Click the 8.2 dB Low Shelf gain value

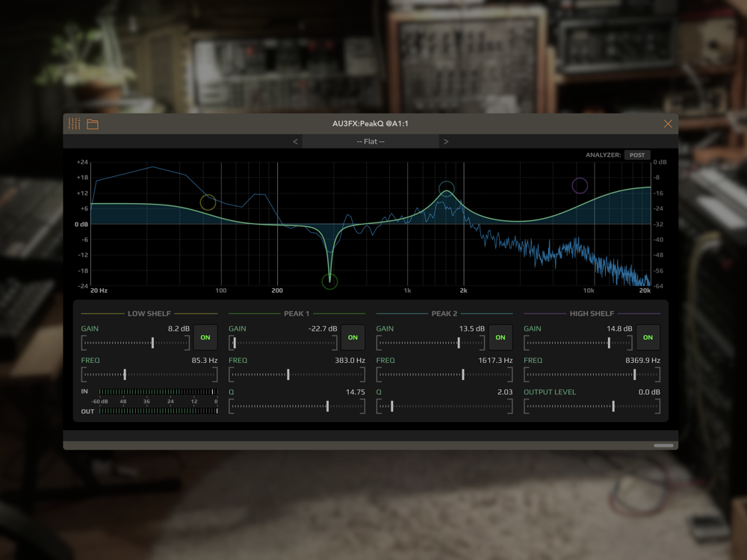[179, 329]
